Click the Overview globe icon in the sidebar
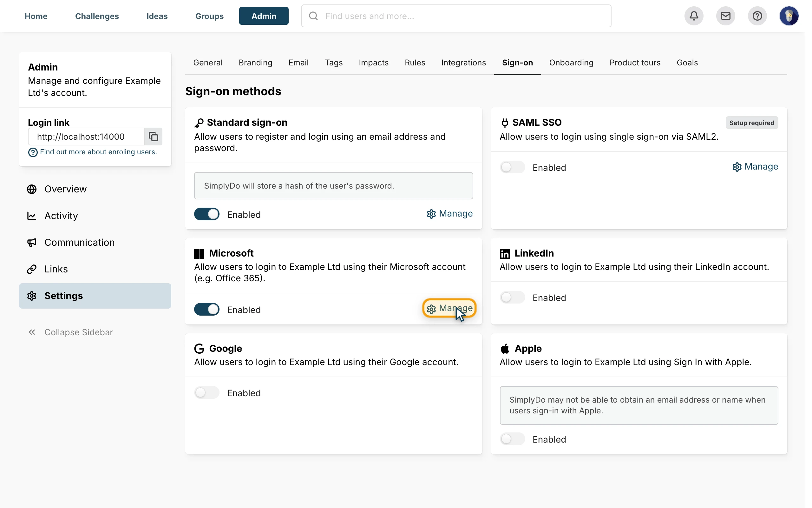Screen dimensions: 812x508 point(32,189)
